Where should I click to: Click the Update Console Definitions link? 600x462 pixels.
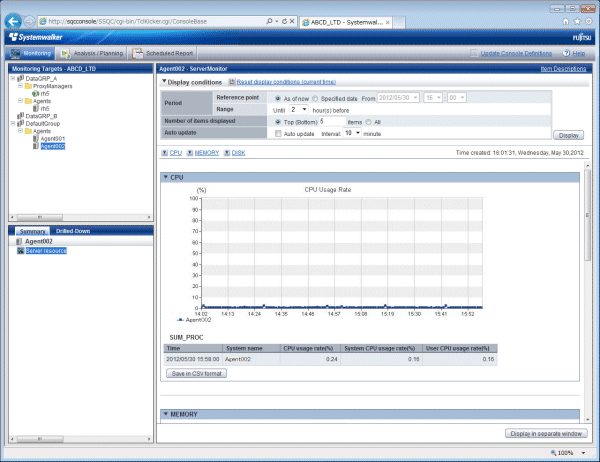tap(516, 53)
